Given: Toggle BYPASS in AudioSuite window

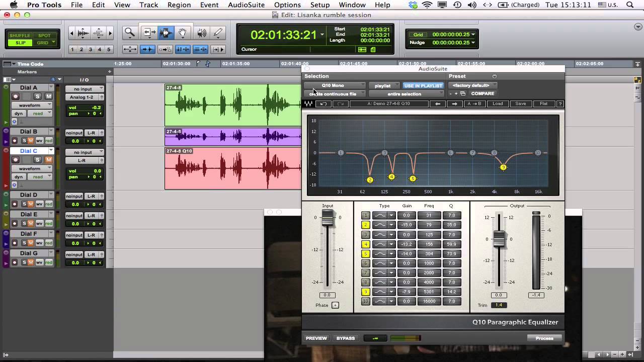Looking at the screenshot, I should tap(345, 338).
